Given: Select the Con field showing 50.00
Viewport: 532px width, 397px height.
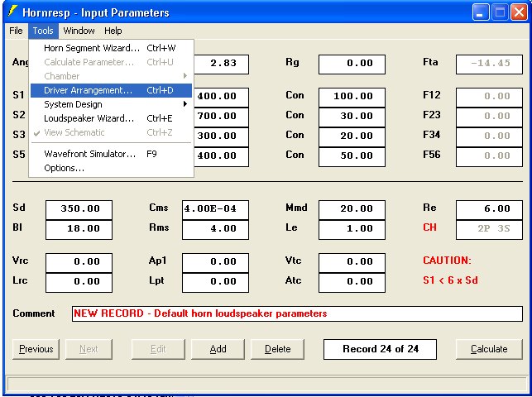Looking at the screenshot, I should coord(352,157).
